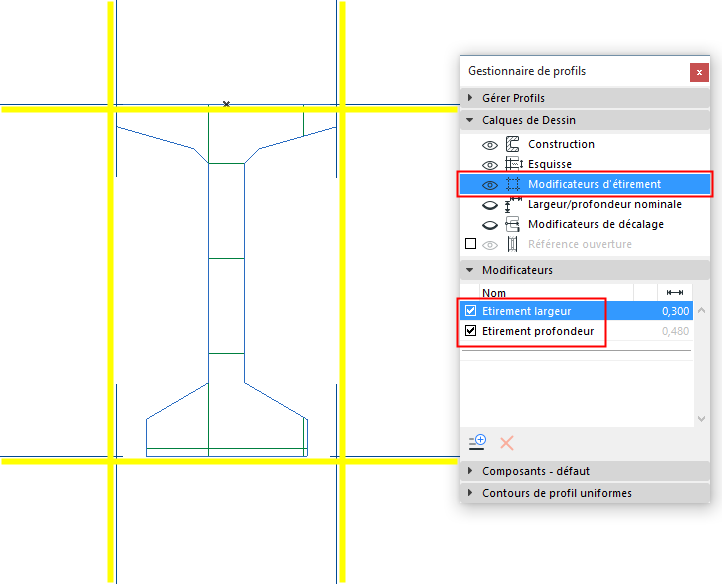722x584 pixels.
Task: Click the 0,480 depth value
Action: [x=675, y=331]
